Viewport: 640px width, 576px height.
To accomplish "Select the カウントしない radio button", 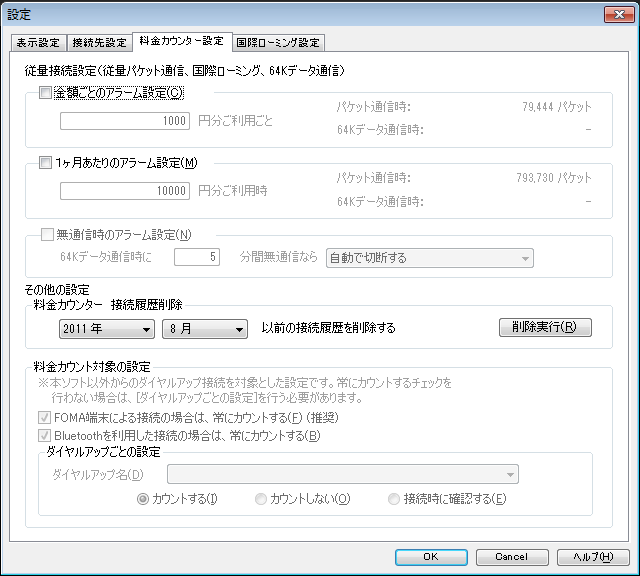I will coord(261,498).
